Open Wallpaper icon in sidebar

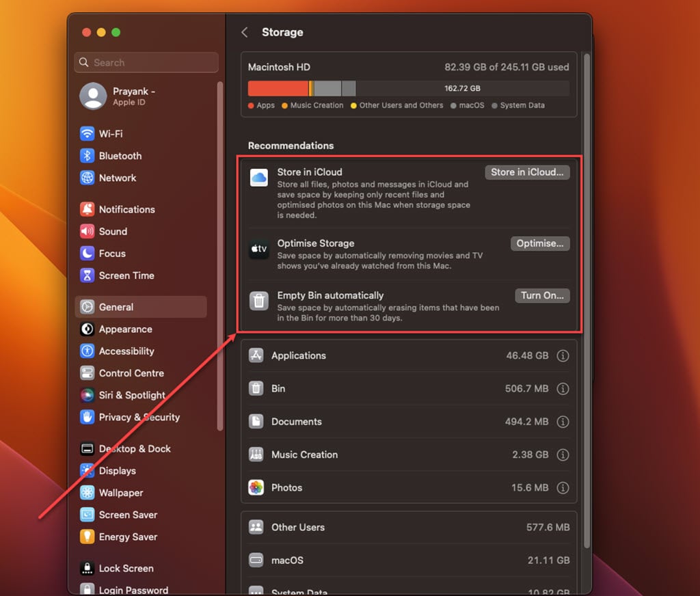tap(87, 493)
